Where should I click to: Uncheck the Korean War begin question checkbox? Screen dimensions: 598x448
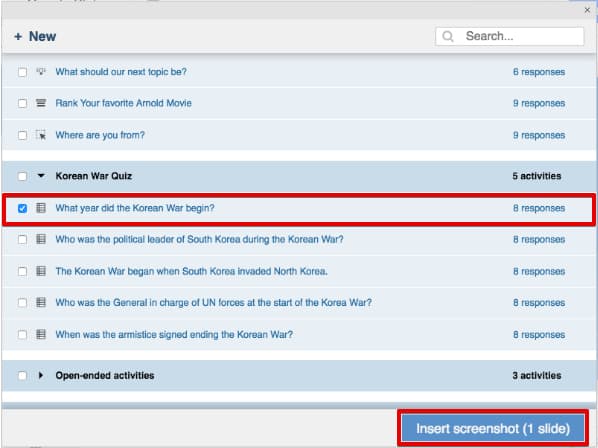[x=23, y=208]
